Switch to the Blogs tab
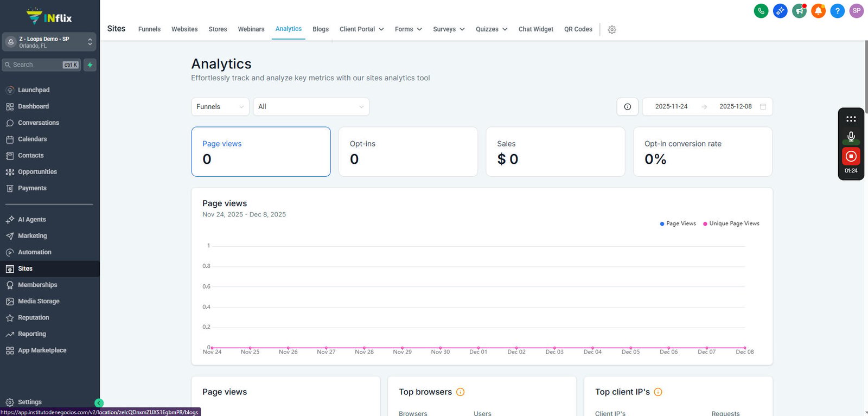Viewport: 868px width, 416px height. point(321,29)
